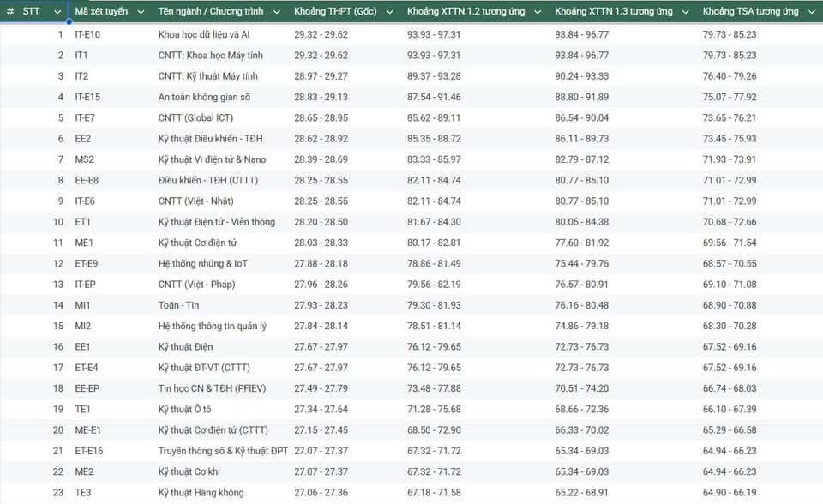Click the Kỹ thuật Hàng không cell
The height and width of the screenshot is (504, 823).
pos(201,493)
